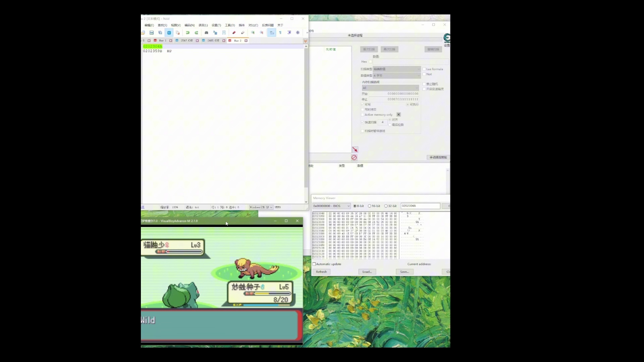Screen dimensions: 644x362
Task: Click the bookmark icon in Ndd toolbar
Action: (224, 33)
